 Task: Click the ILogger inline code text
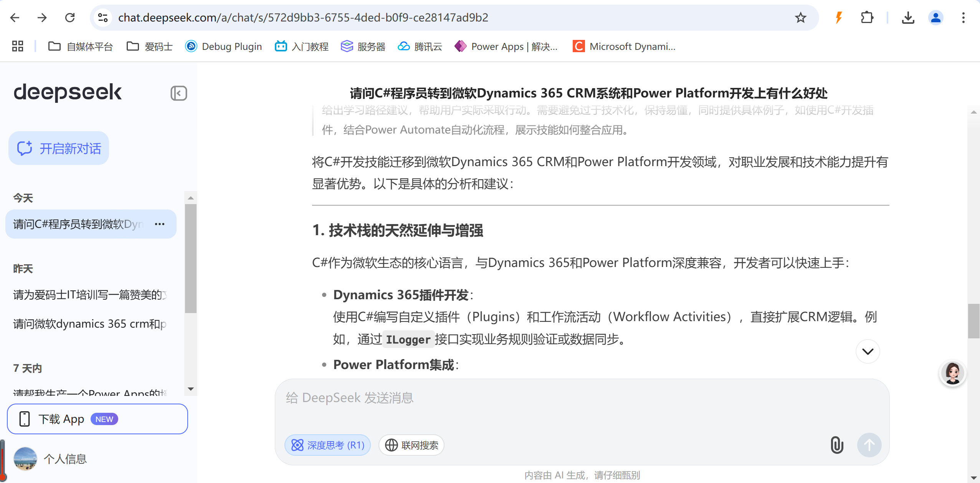(408, 340)
